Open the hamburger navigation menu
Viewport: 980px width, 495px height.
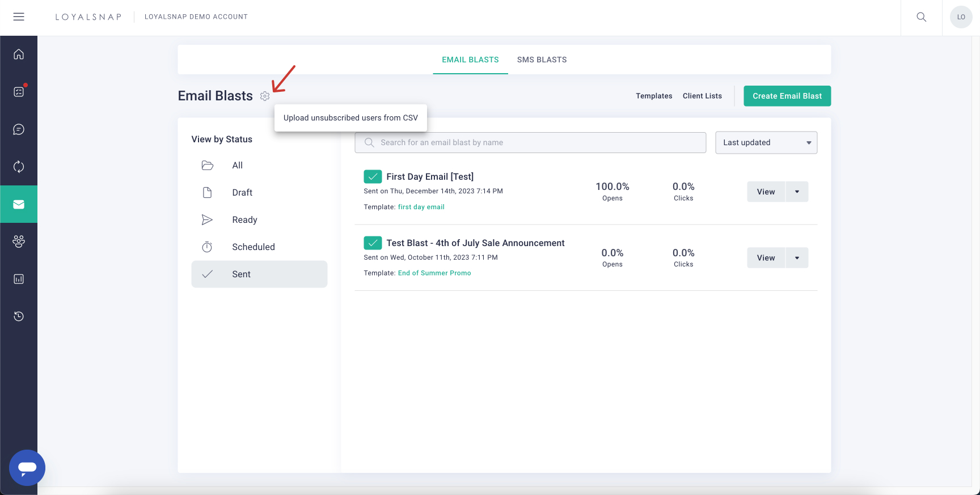pyautogui.click(x=19, y=17)
